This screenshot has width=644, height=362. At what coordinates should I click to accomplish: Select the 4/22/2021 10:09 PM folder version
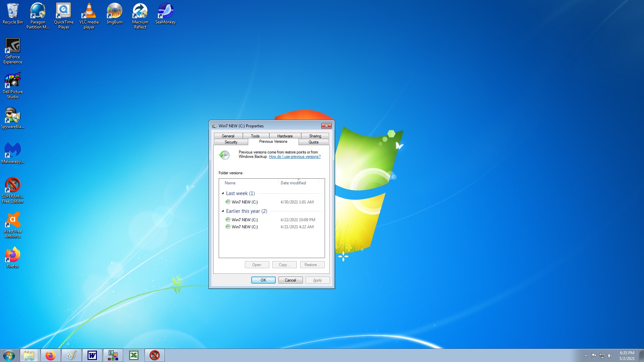pos(245,220)
